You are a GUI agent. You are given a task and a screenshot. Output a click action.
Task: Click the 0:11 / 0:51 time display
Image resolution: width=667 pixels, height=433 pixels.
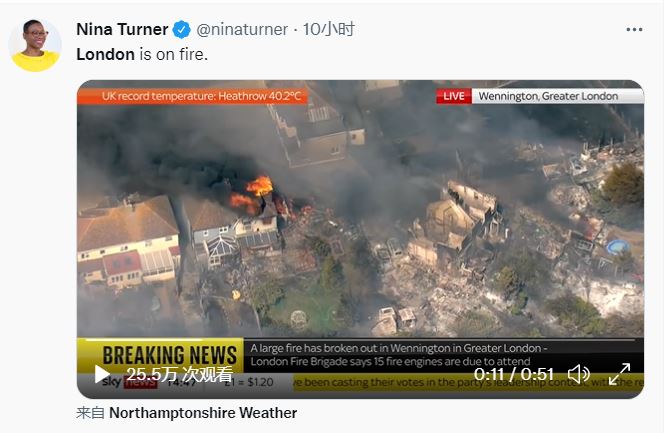click(513, 374)
